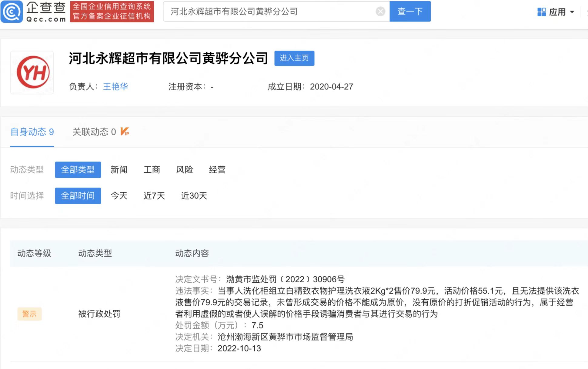Click the 处罚金额 7.5 value
This screenshot has height=369, width=588.
click(x=257, y=325)
